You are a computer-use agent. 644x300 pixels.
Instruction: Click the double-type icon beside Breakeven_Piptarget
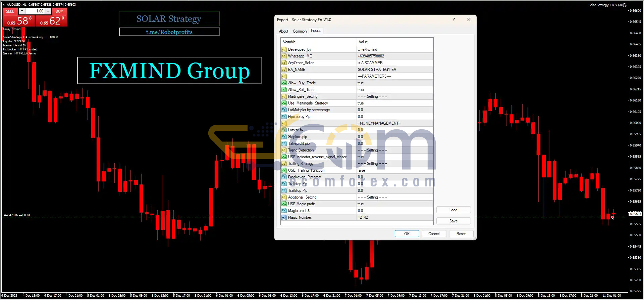pos(284,177)
